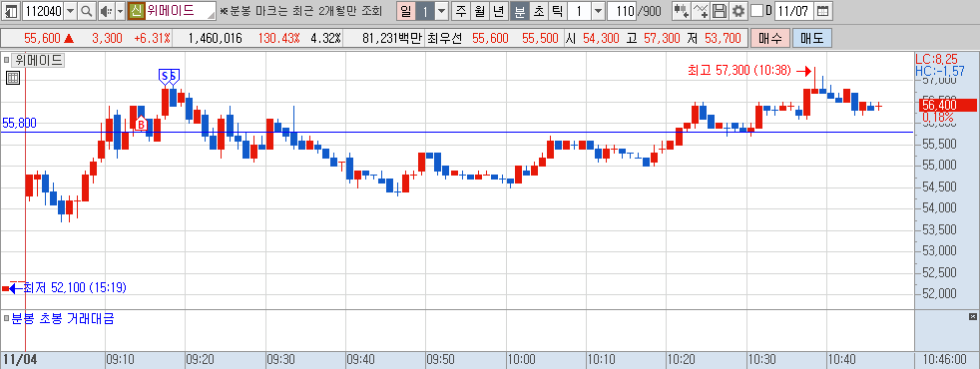Click the high price 57,300 in quote bar
Image resolution: width=980 pixels, height=369 pixels.
pos(662,38)
